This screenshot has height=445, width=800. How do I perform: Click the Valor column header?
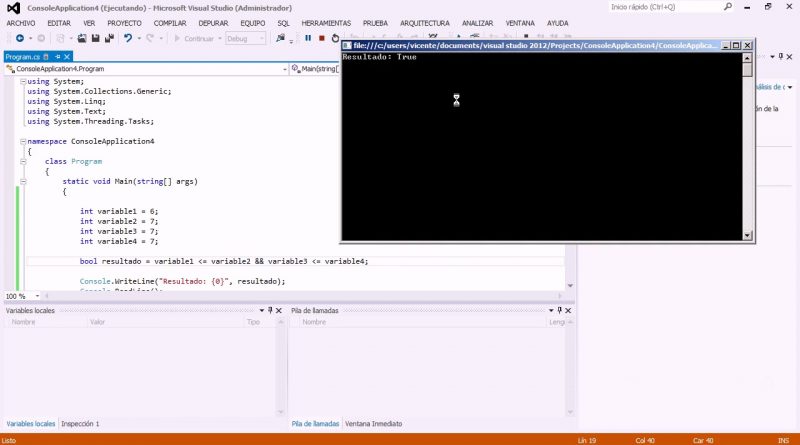coord(97,322)
